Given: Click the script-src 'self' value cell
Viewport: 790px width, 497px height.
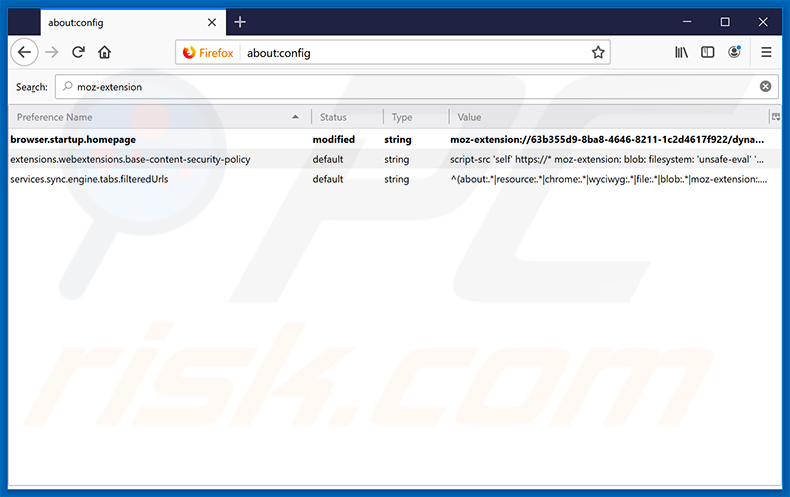Looking at the screenshot, I should (x=607, y=159).
